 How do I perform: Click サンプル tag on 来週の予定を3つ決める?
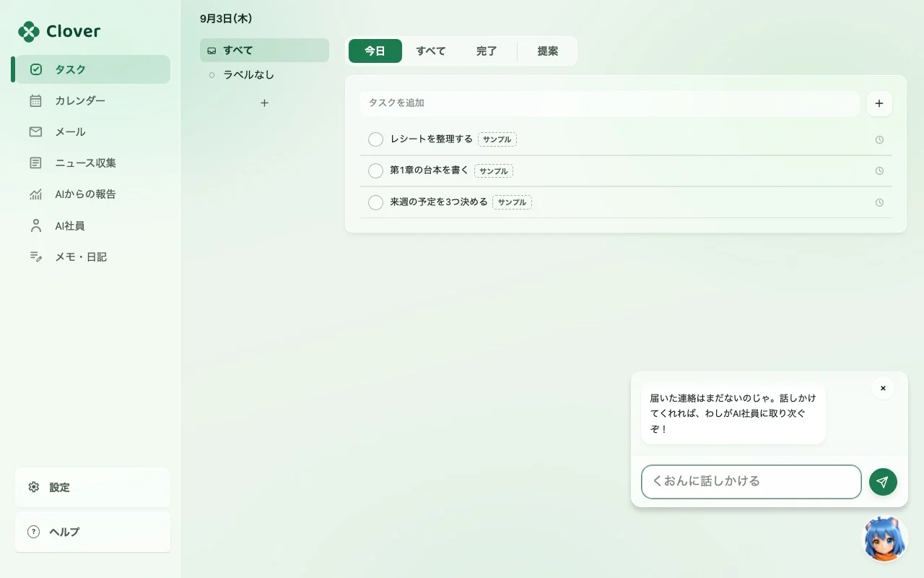click(512, 202)
